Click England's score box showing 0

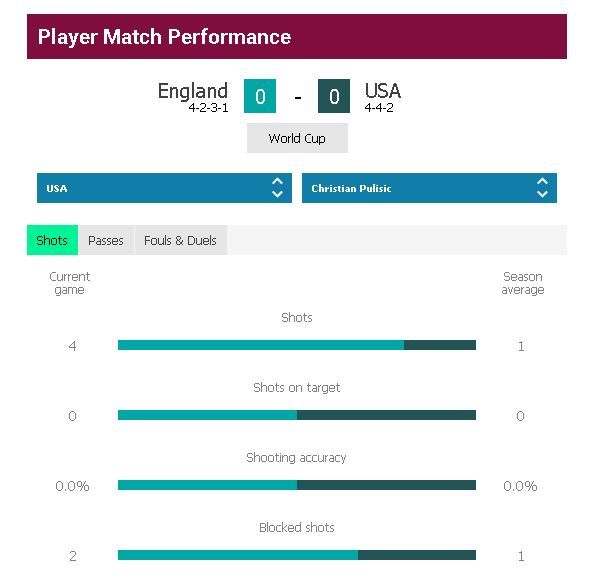pyautogui.click(x=260, y=96)
